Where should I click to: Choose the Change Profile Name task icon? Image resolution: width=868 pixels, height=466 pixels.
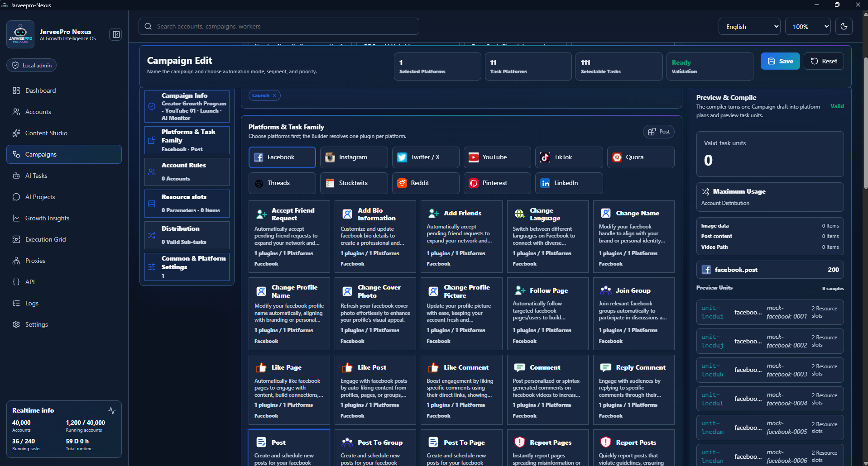[x=261, y=291]
